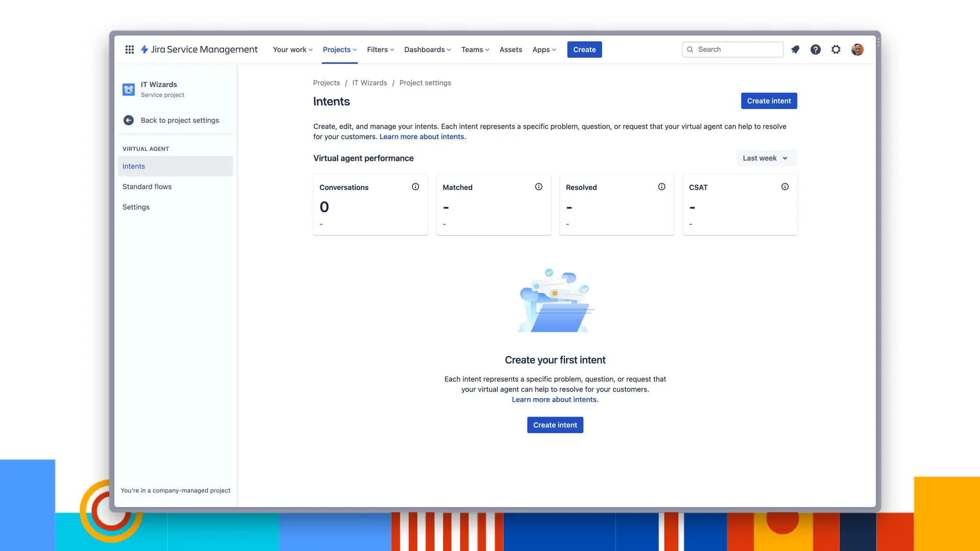Image resolution: width=980 pixels, height=551 pixels.
Task: Expand the Your work menu
Action: pos(292,50)
